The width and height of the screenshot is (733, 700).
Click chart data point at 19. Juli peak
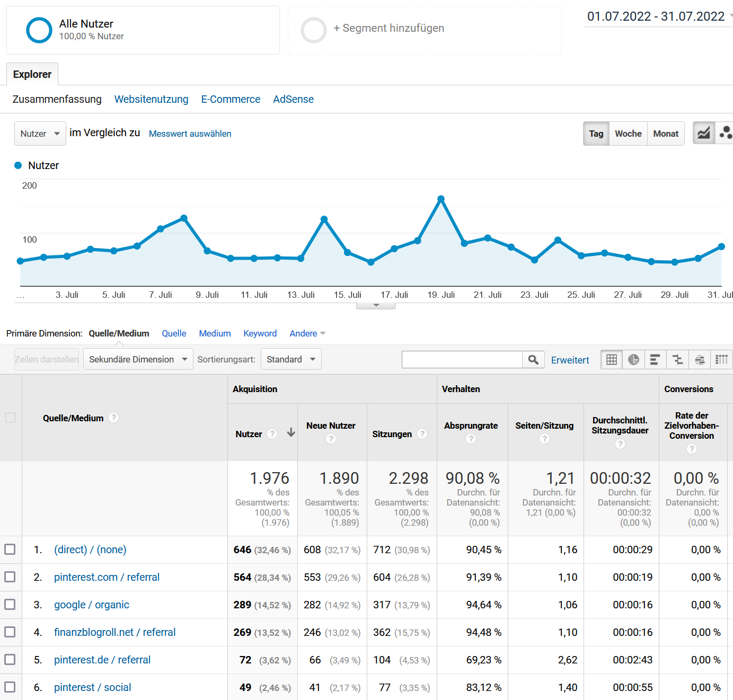[x=441, y=199]
